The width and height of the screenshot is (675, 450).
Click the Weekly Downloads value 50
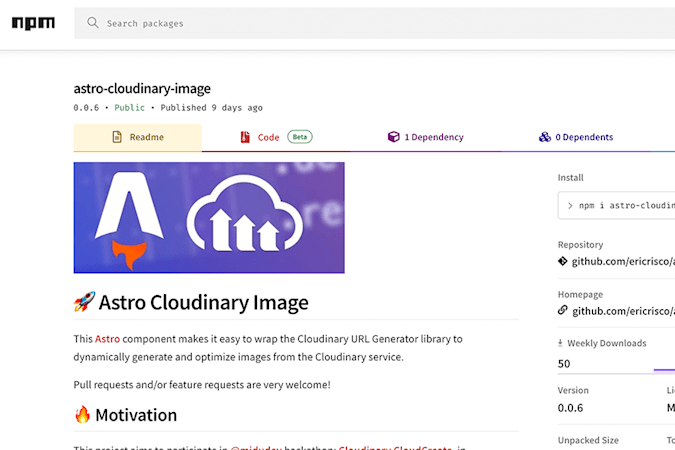[564, 364]
